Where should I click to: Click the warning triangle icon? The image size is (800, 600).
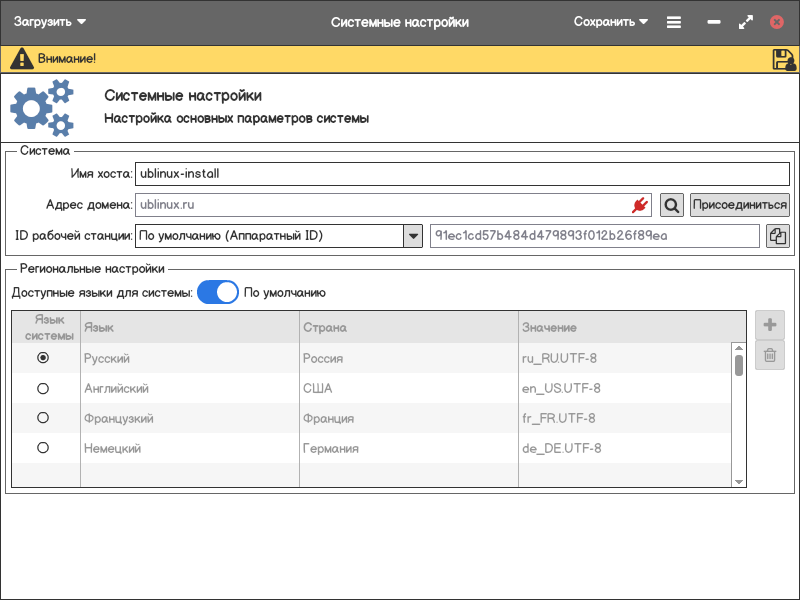[x=21, y=59]
